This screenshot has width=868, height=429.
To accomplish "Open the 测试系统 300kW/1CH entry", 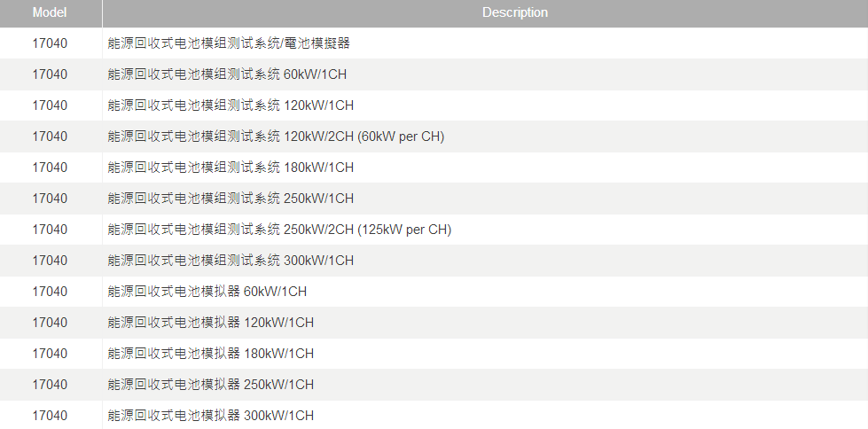I will click(231, 260).
